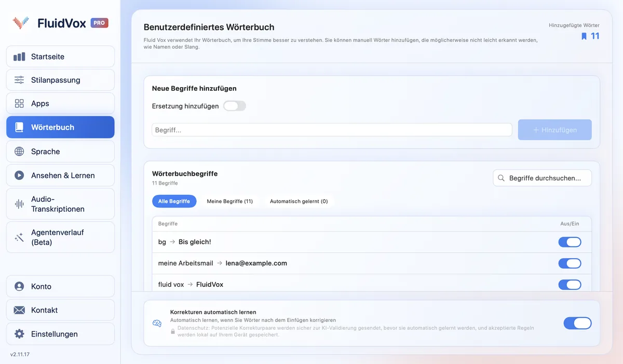Screen dimensions: 623x364
Task: Click the lock icon next to Datenschutz
Action: tap(173, 330)
